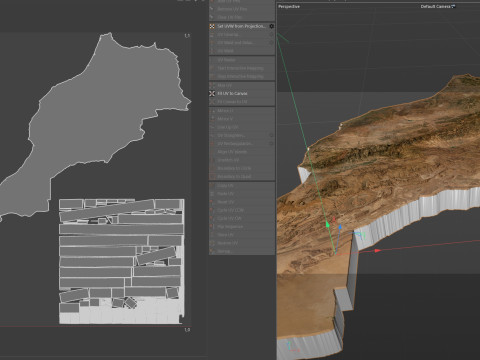
Task: Select the Fit Canvas to UV entry
Action: [x=242, y=102]
